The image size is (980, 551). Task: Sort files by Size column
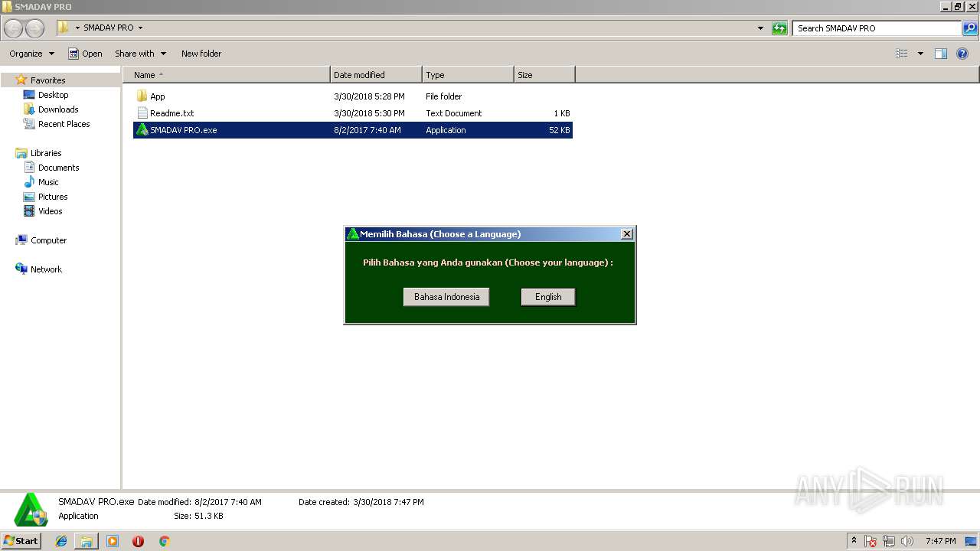(544, 75)
